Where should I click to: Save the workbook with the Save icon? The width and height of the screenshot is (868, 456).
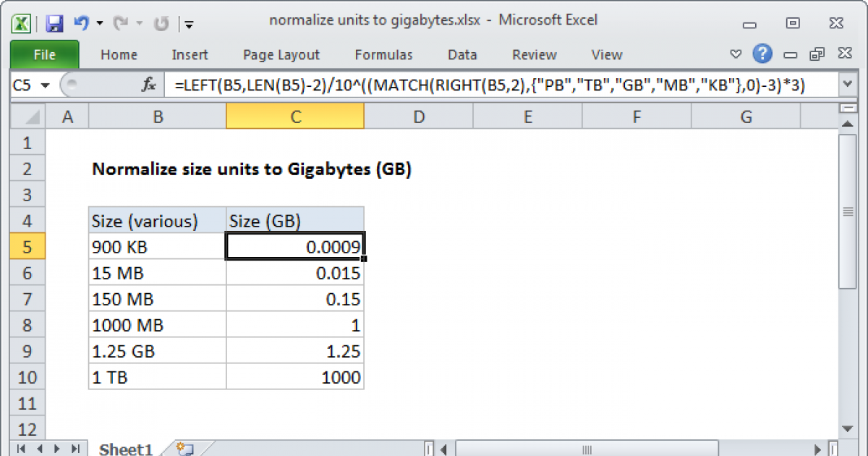tap(54, 23)
